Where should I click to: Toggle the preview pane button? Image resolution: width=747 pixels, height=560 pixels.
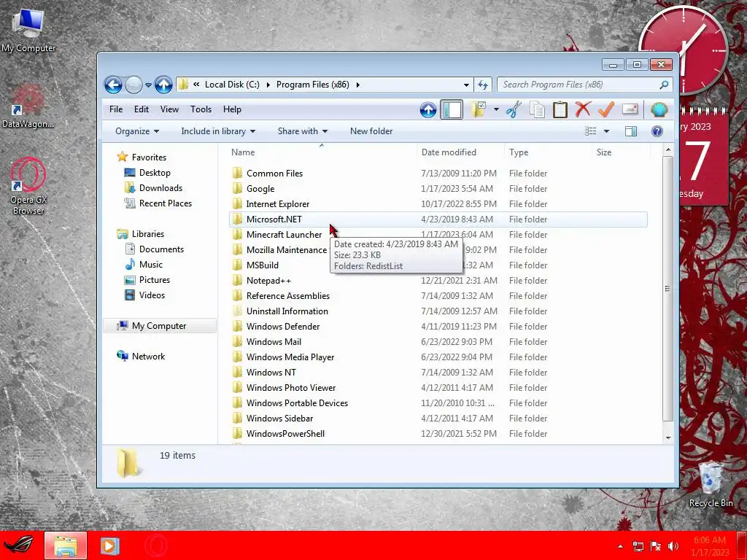tap(631, 131)
